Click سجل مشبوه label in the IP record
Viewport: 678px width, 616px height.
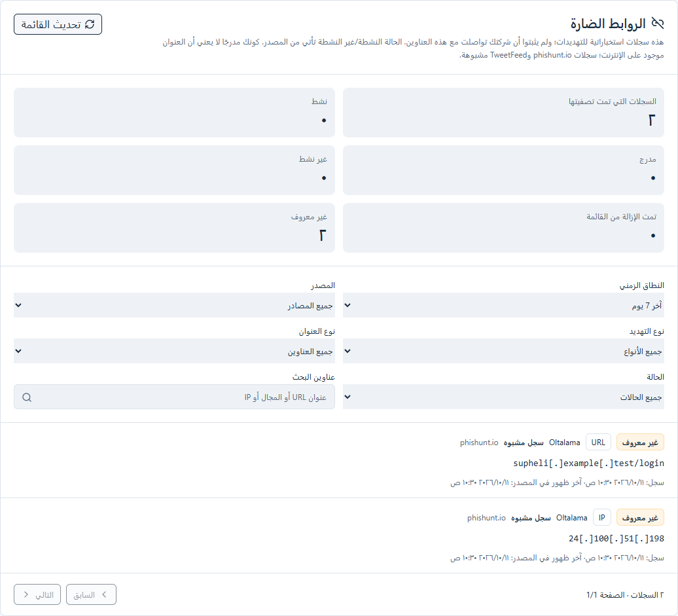pos(531,517)
